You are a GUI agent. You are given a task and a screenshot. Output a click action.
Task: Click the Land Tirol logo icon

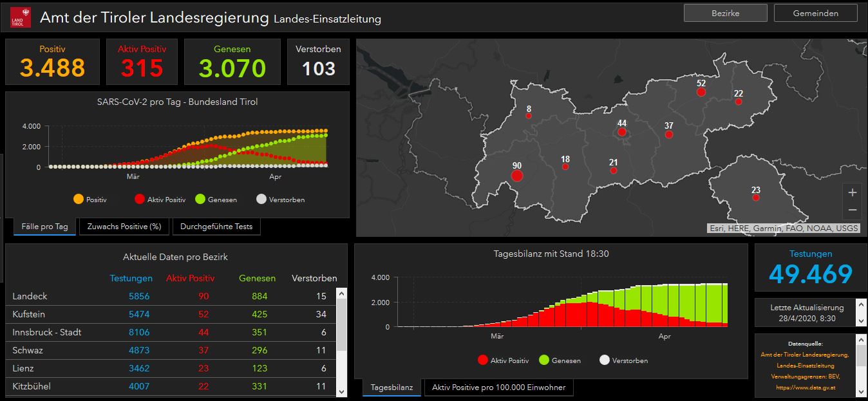(x=21, y=17)
